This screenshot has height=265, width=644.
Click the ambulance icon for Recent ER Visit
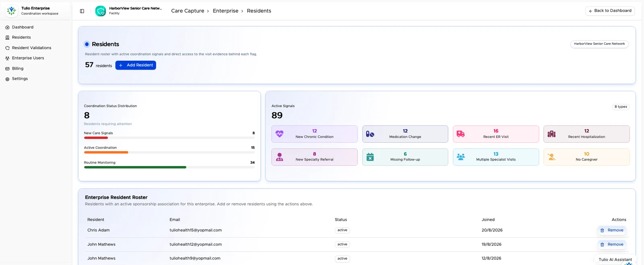pyautogui.click(x=461, y=134)
